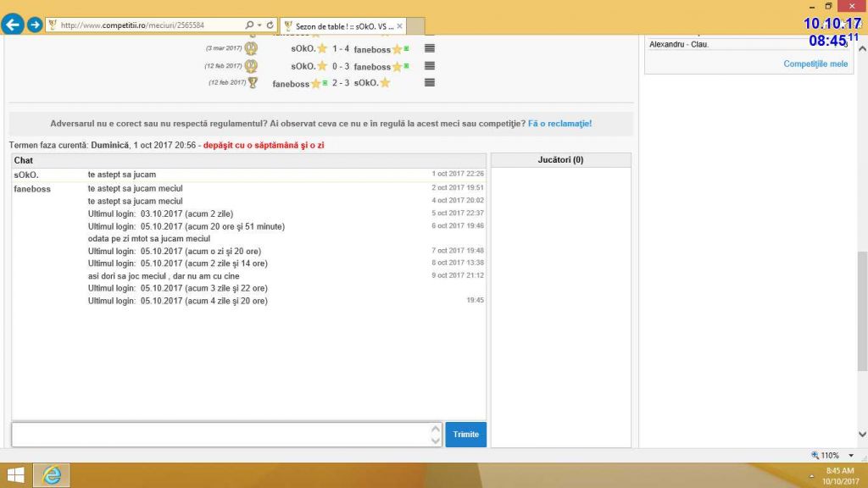Click the address bar search magnifier icon
The height and width of the screenshot is (488, 868).
249,25
